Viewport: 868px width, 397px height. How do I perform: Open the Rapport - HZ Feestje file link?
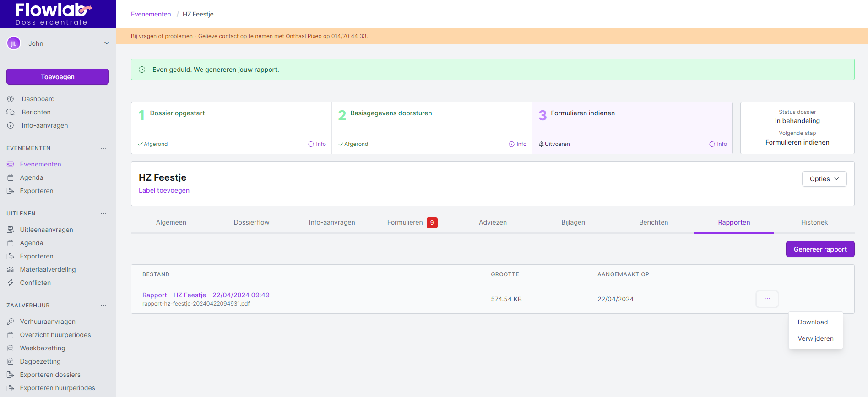click(x=206, y=295)
